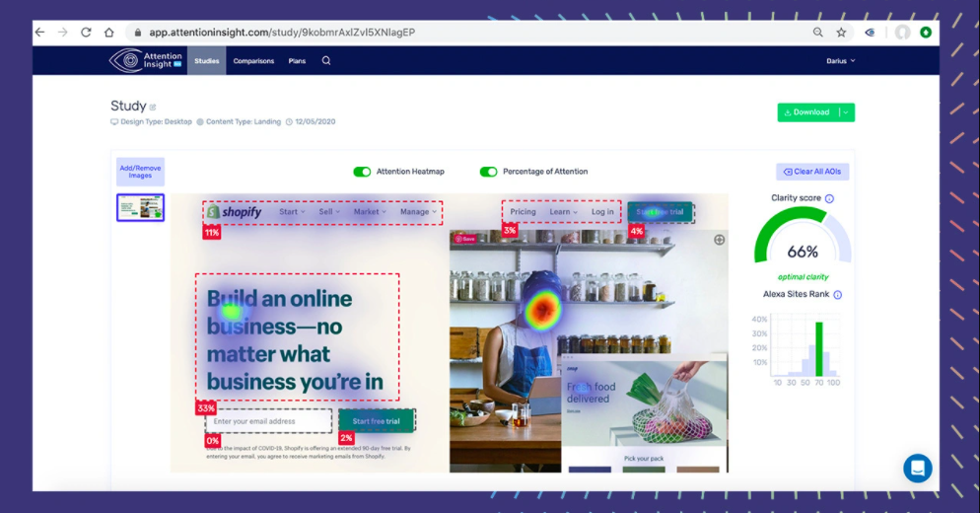Screen dimensions: 980x513
Task: Click the zoom crosshair icon on image
Action: coord(719,240)
